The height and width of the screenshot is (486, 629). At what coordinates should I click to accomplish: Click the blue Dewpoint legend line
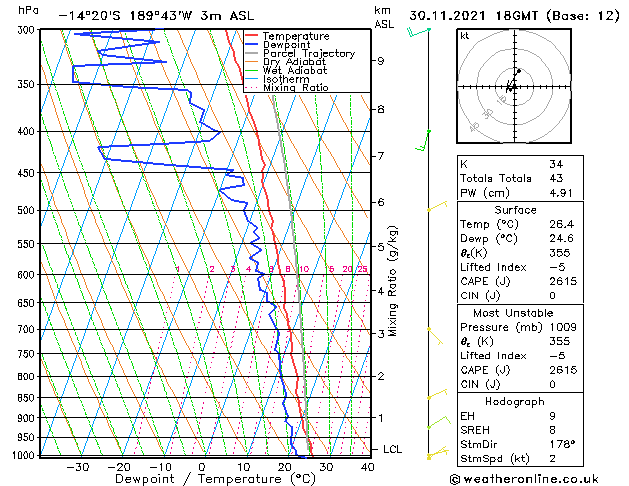click(x=251, y=44)
